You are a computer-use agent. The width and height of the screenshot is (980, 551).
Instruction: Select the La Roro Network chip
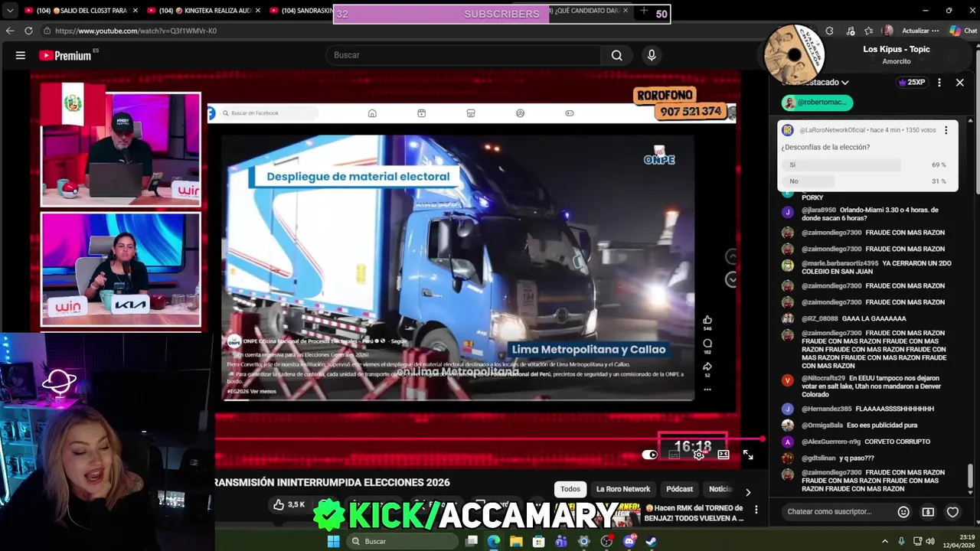[x=623, y=489]
